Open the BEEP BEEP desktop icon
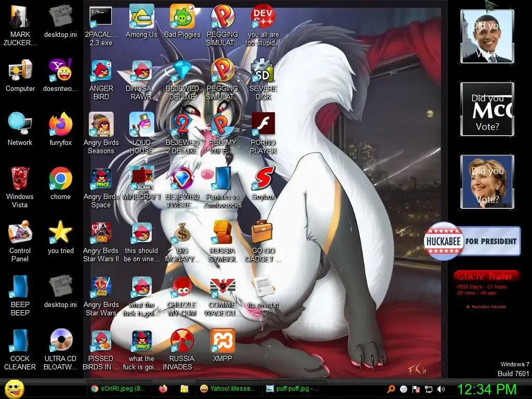The height and width of the screenshot is (399, 532). click(20, 295)
